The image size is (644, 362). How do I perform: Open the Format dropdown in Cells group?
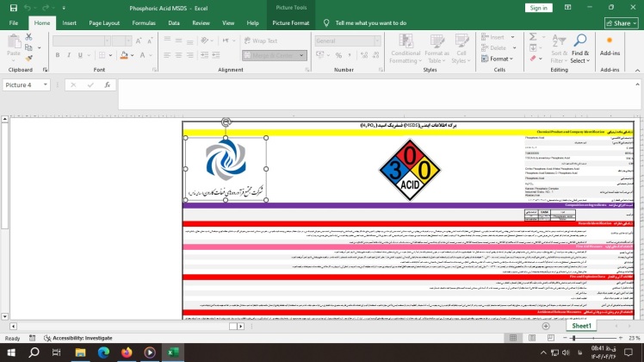(x=501, y=59)
